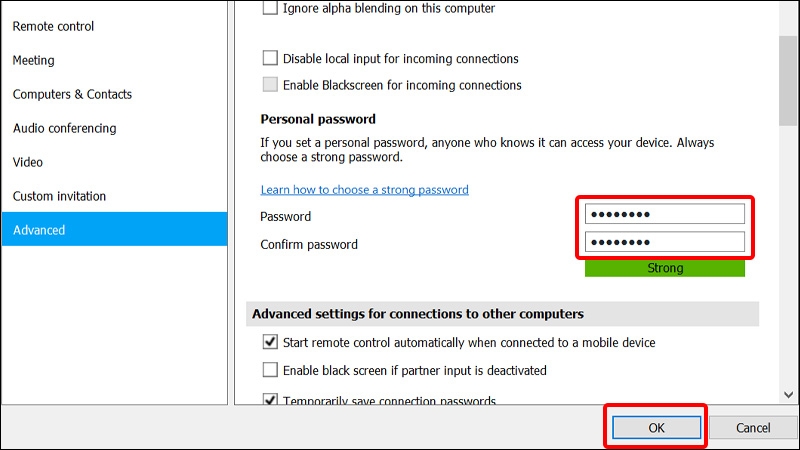Open the Custom invitation section
This screenshot has height=450, width=800.
coord(59,196)
